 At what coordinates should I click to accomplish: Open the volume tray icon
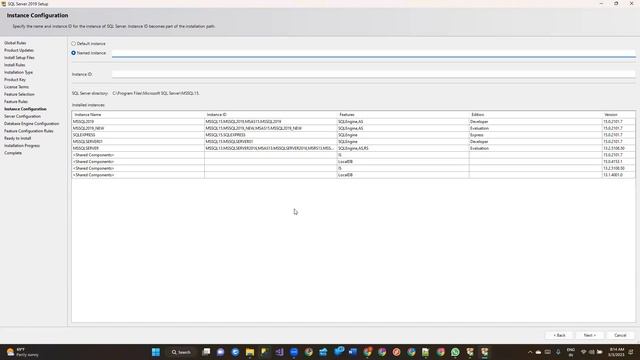591,352
